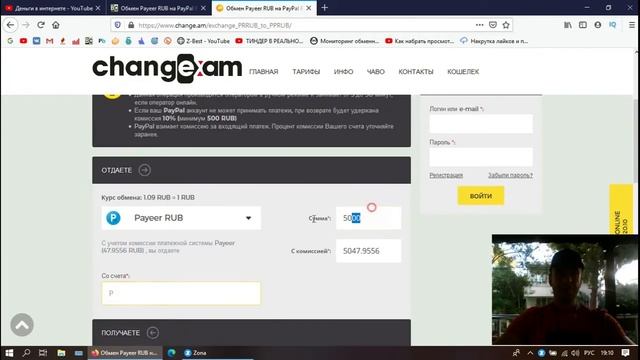This screenshot has height=360, width=640.
Task: Click the scroll-to-top round arrow button
Action: pos(22,325)
